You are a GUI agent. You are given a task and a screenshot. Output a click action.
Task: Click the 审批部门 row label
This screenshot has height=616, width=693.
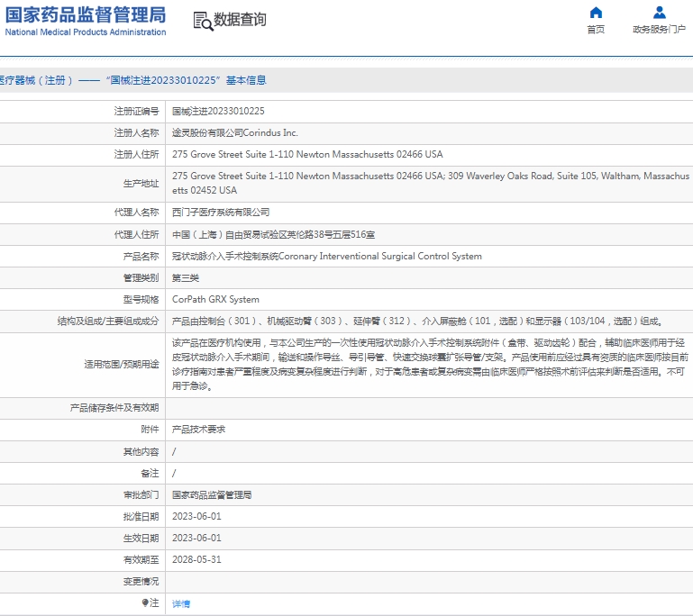pos(141,495)
